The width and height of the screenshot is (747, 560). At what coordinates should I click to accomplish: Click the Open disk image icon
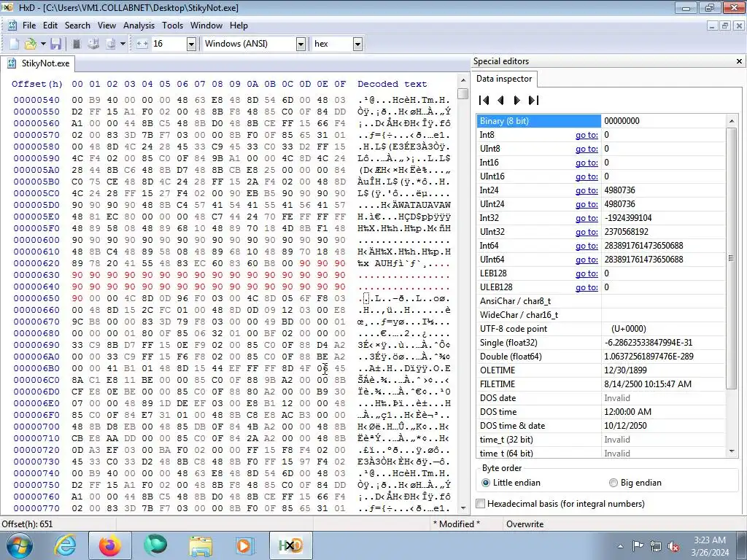click(x=111, y=44)
